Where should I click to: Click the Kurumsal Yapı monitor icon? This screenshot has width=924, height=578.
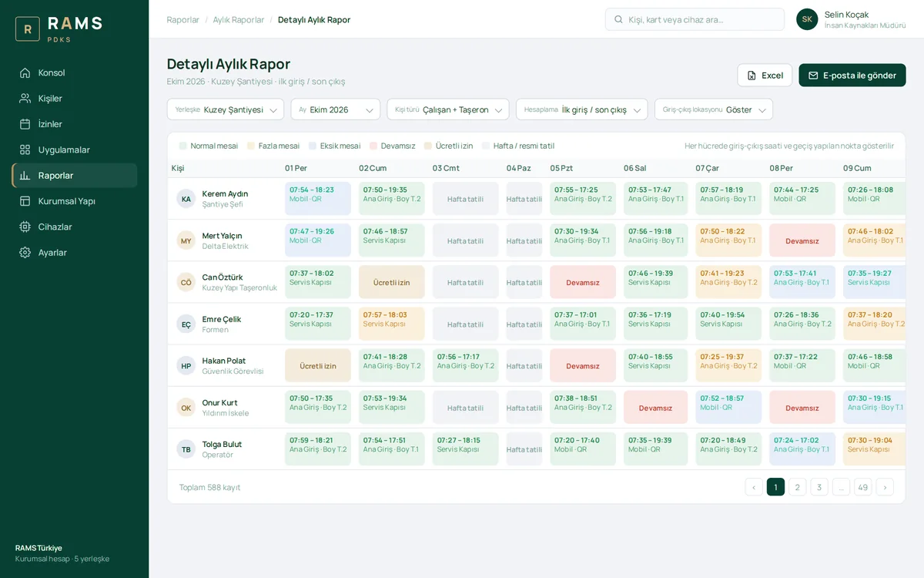coord(25,201)
